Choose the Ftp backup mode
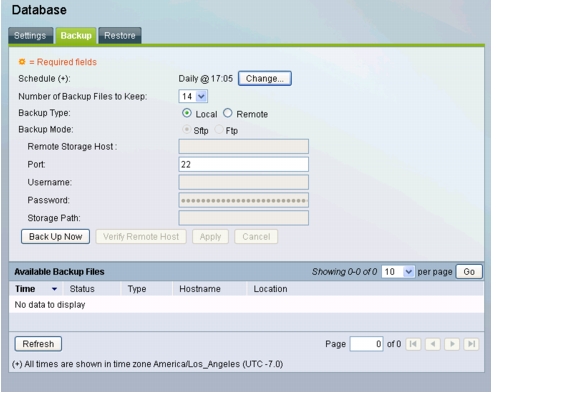Screen dimensions: 579x398 tap(219, 130)
